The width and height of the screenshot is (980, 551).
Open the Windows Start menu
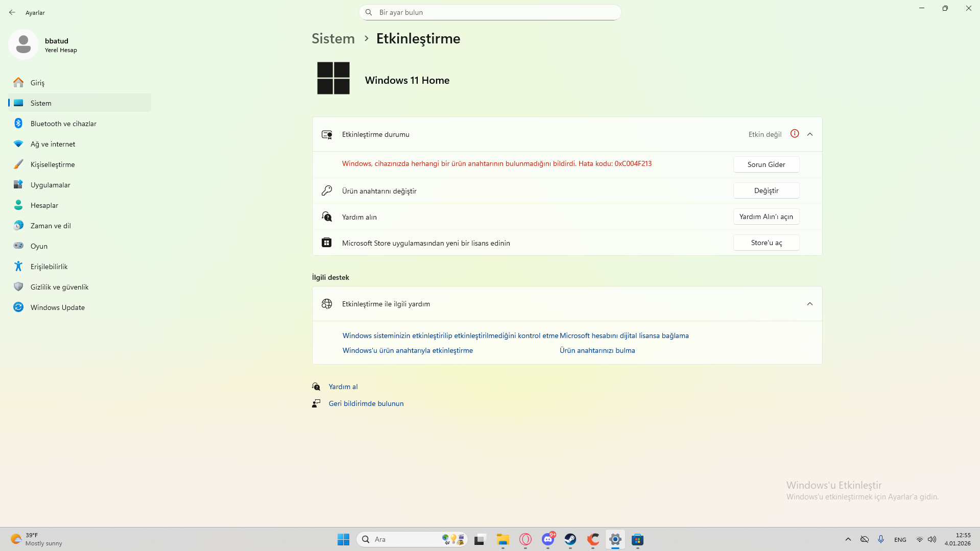tap(343, 539)
